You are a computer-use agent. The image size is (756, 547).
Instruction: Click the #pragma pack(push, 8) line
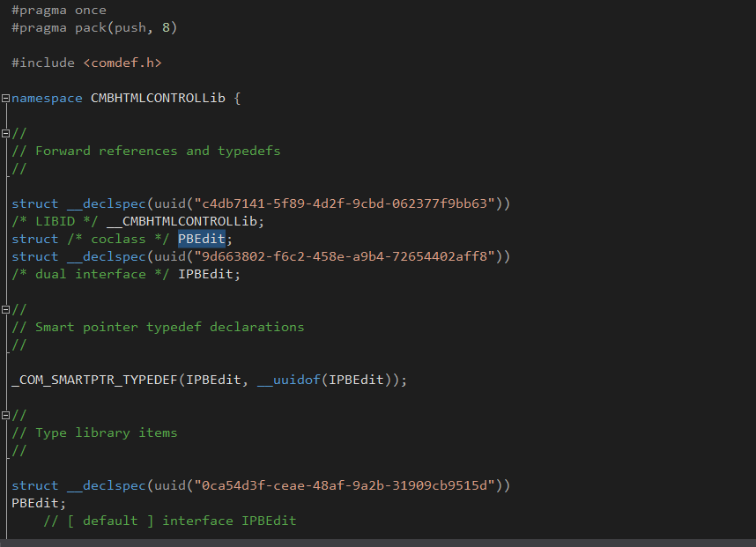pos(94,28)
